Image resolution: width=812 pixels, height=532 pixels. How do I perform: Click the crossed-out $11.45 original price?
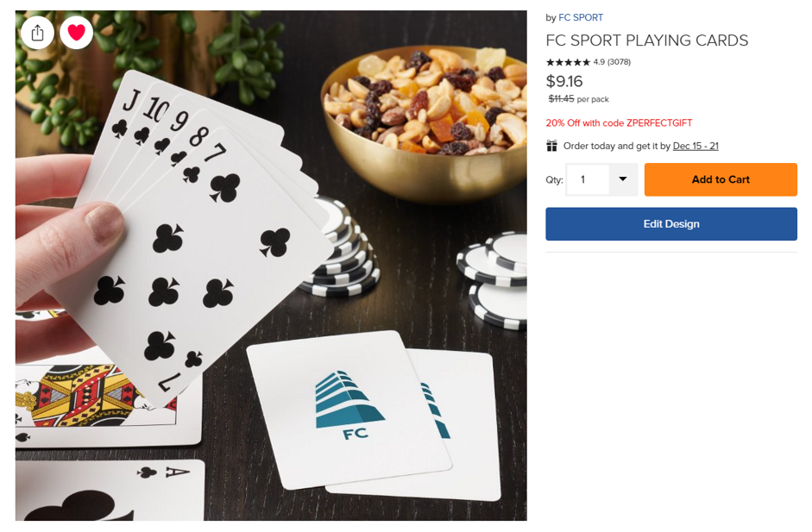562,99
